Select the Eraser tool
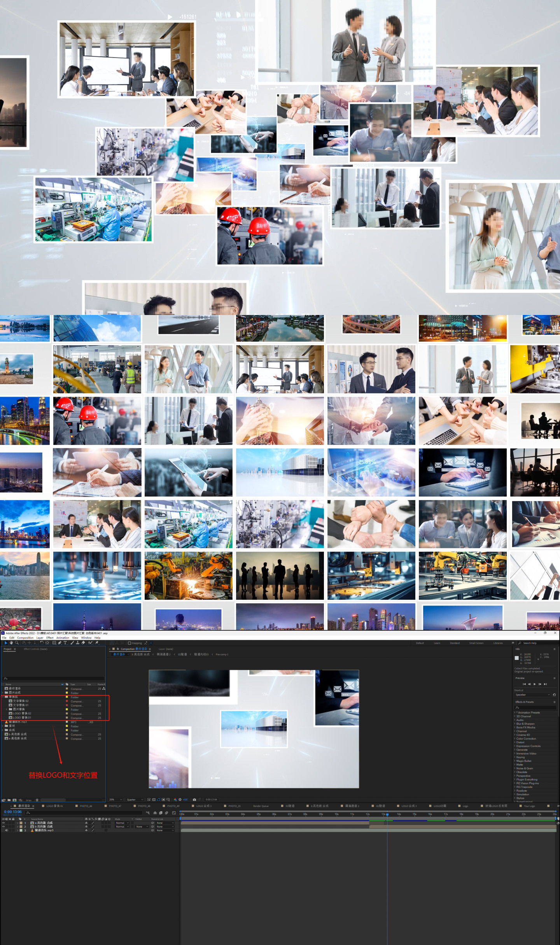Image resolution: width=560 pixels, height=945 pixels. tap(83, 643)
